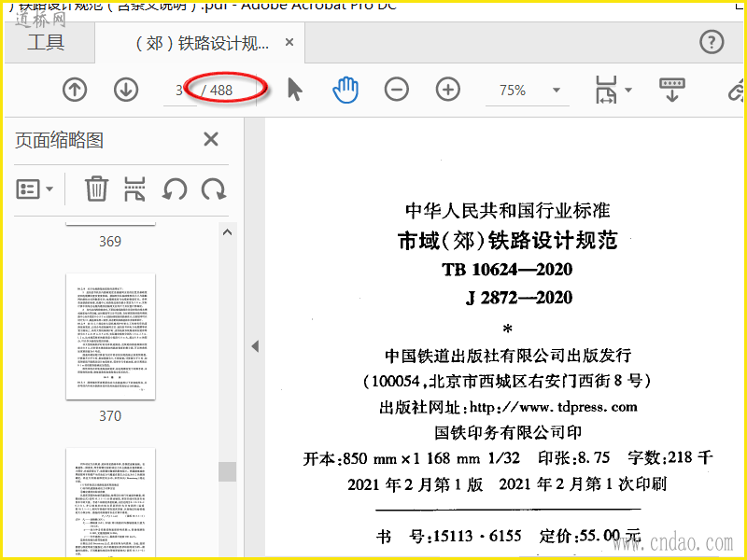
Task: Click the 370 page label
Action: tap(110, 416)
